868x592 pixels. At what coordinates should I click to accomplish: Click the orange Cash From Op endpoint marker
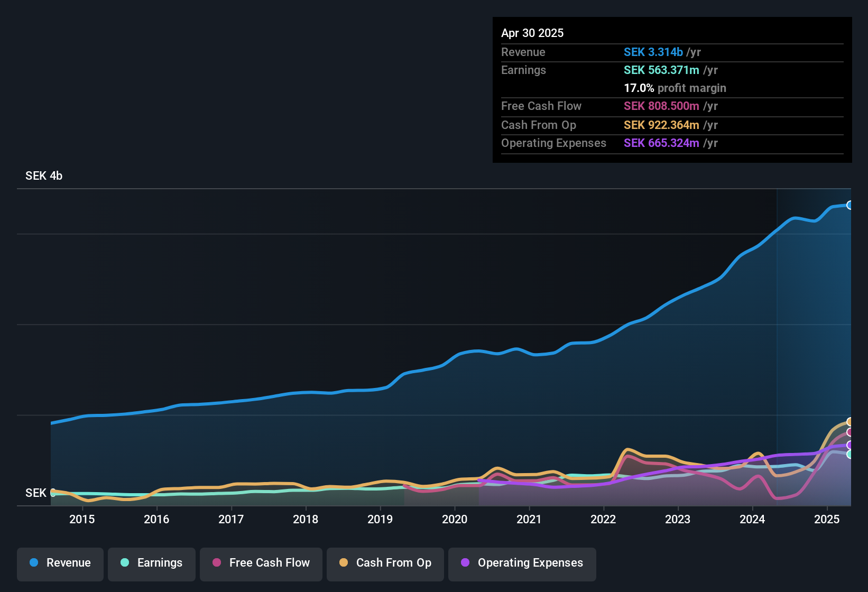tap(850, 422)
